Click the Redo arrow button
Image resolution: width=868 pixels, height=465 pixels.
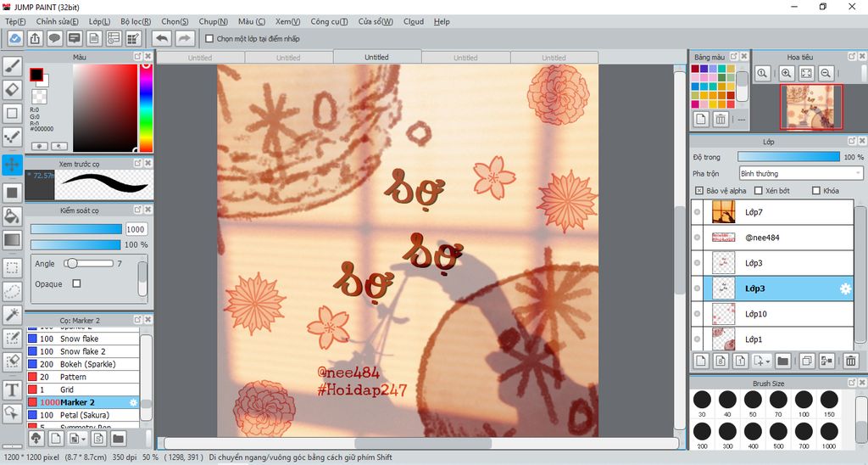pos(185,38)
